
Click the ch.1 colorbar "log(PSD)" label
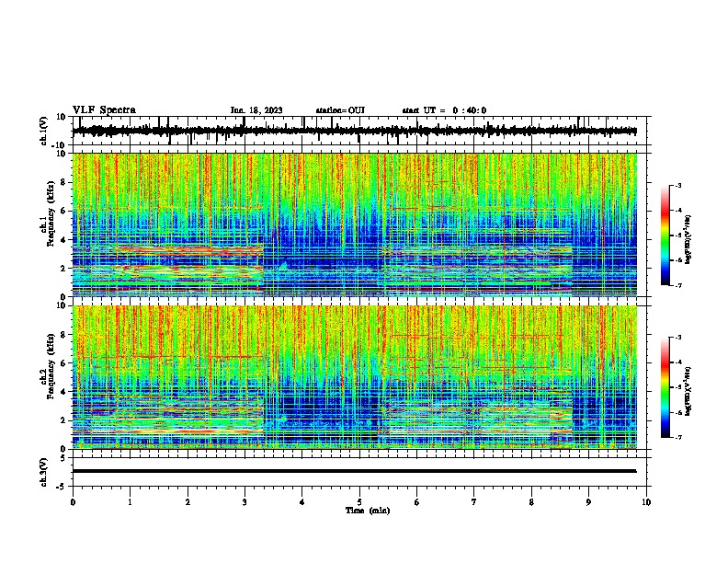[x=688, y=240]
